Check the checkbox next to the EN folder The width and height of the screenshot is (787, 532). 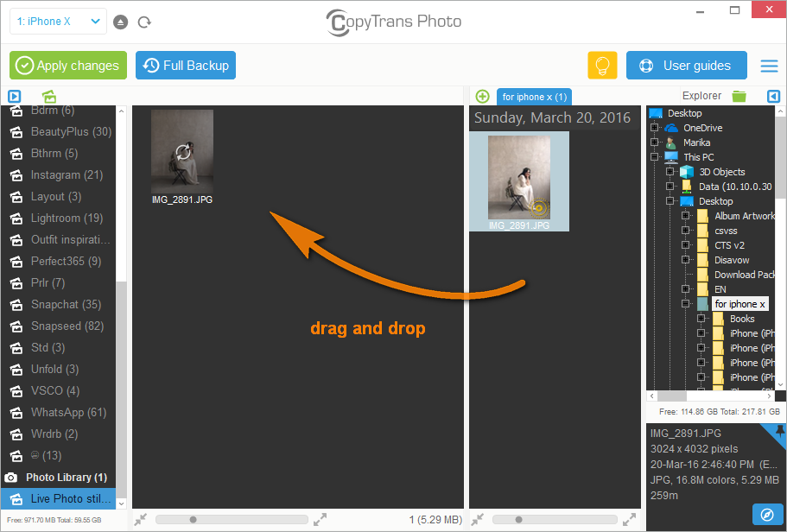coord(685,289)
